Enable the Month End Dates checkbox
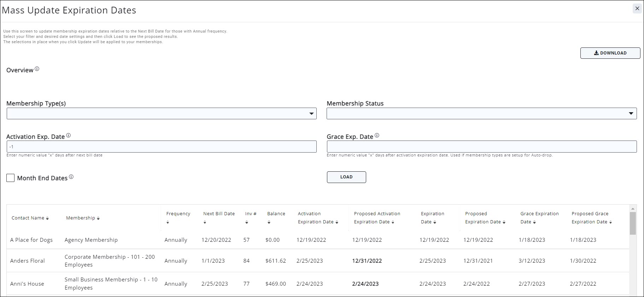The width and height of the screenshot is (644, 297). click(11, 178)
